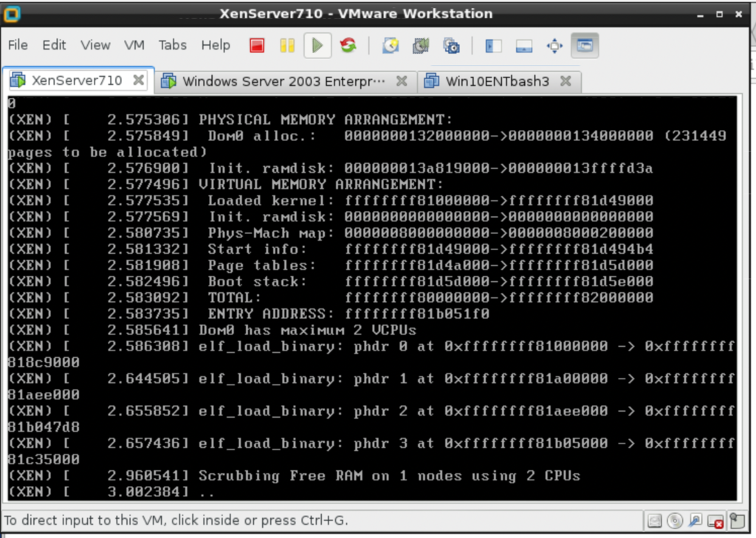Switch to Windows Server 2003 Enterprise tab
Viewport: 756px width, 538px height.
tap(283, 81)
